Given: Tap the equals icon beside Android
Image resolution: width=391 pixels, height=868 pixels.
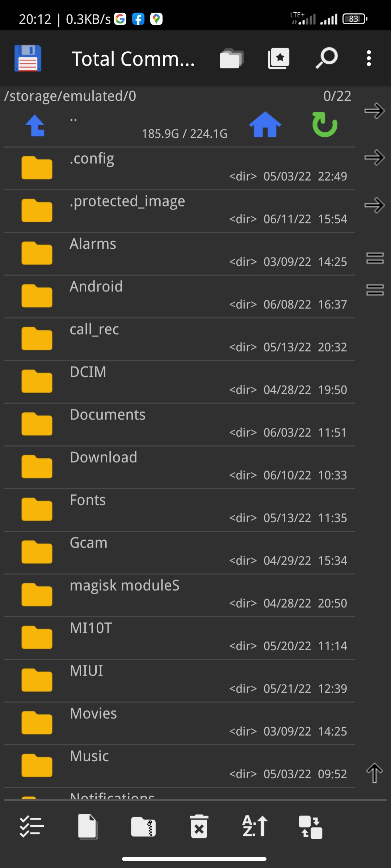Looking at the screenshot, I should [x=375, y=290].
